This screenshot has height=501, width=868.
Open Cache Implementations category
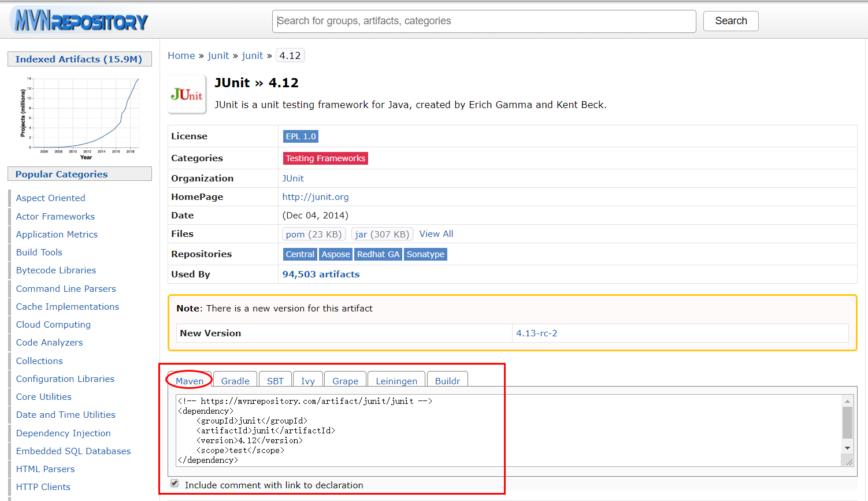point(68,307)
